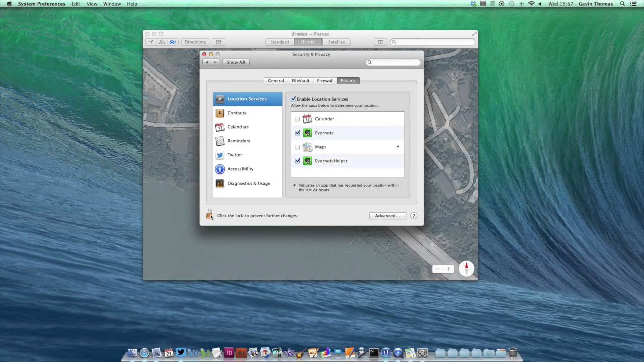644x362 pixels.
Task: Select Twitter in the privacy sidebar
Action: click(x=234, y=155)
